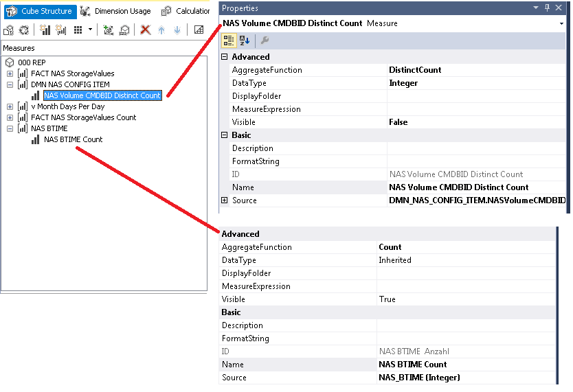Click the empty DisplayFolder value field in Measure properties
This screenshot has width=573, height=392.
[x=476, y=96]
